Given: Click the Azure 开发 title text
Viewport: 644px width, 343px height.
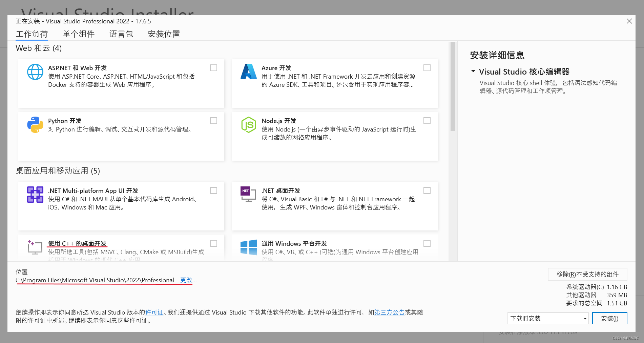Looking at the screenshot, I should [x=276, y=68].
